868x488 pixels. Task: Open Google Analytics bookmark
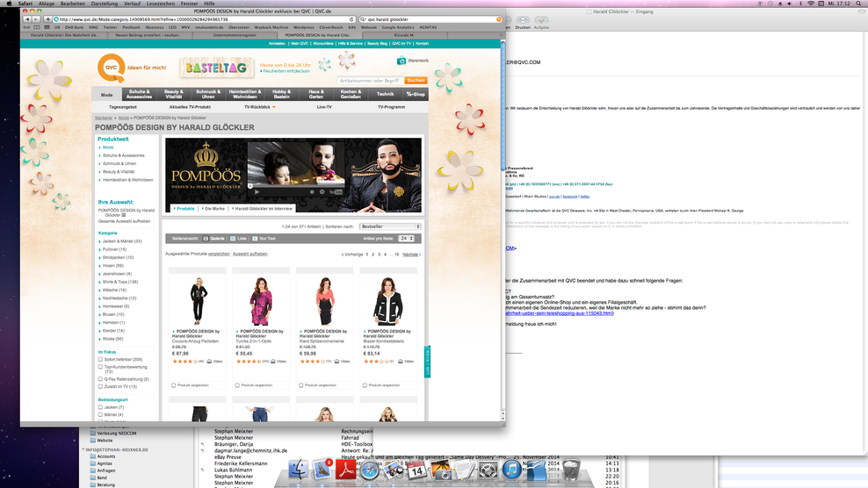397,27
